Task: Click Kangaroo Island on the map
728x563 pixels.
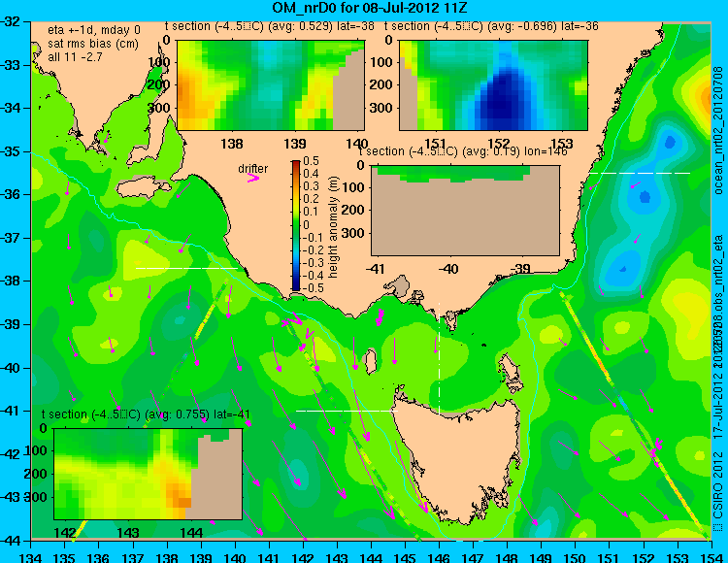Action: (x=143, y=189)
